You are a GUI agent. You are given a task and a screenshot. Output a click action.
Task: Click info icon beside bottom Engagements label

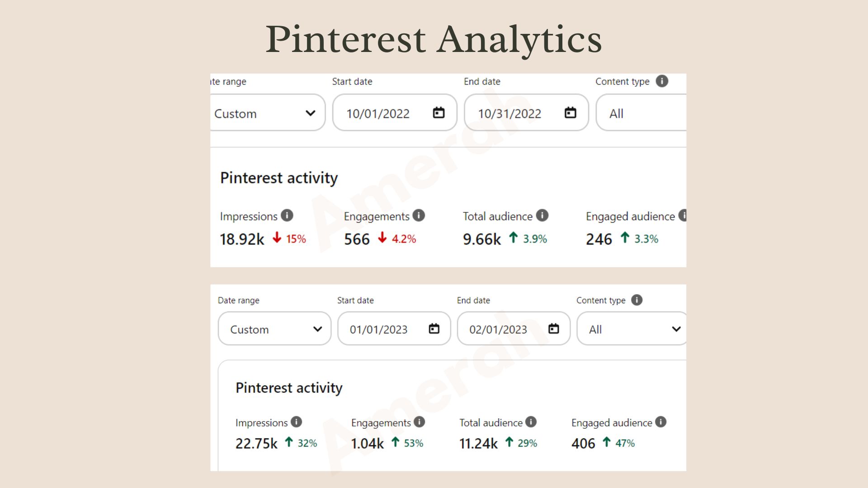tap(420, 422)
